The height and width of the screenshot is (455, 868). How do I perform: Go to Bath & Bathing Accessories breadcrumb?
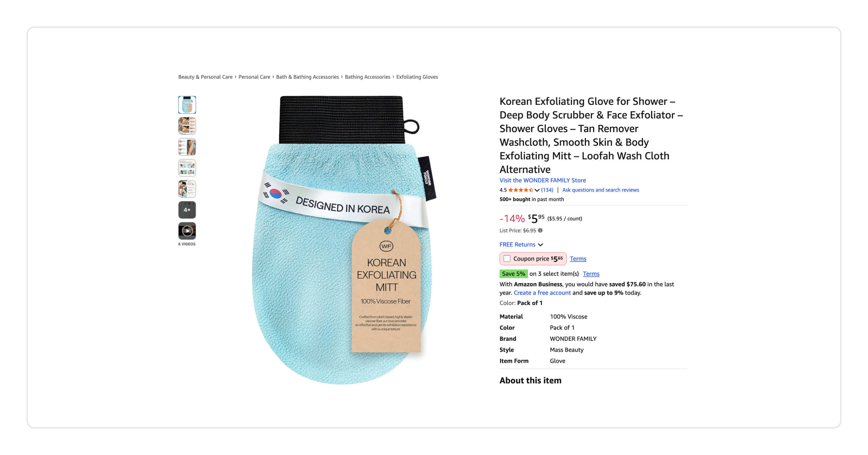[x=307, y=77]
